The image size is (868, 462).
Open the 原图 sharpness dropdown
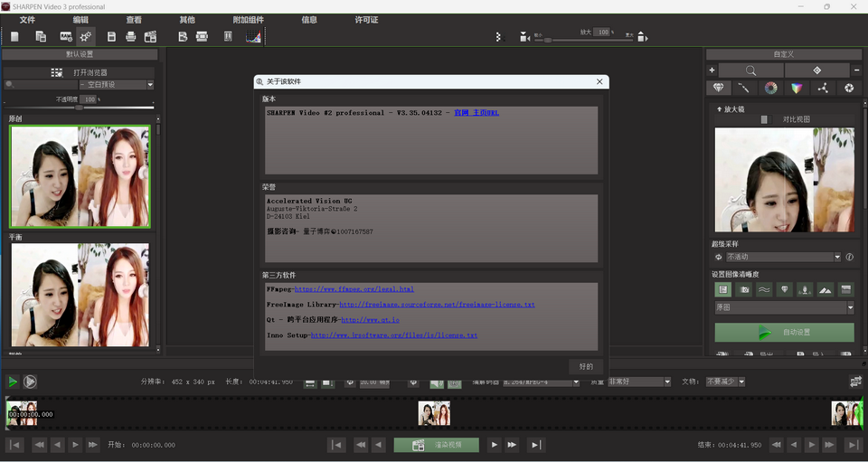[x=785, y=307]
